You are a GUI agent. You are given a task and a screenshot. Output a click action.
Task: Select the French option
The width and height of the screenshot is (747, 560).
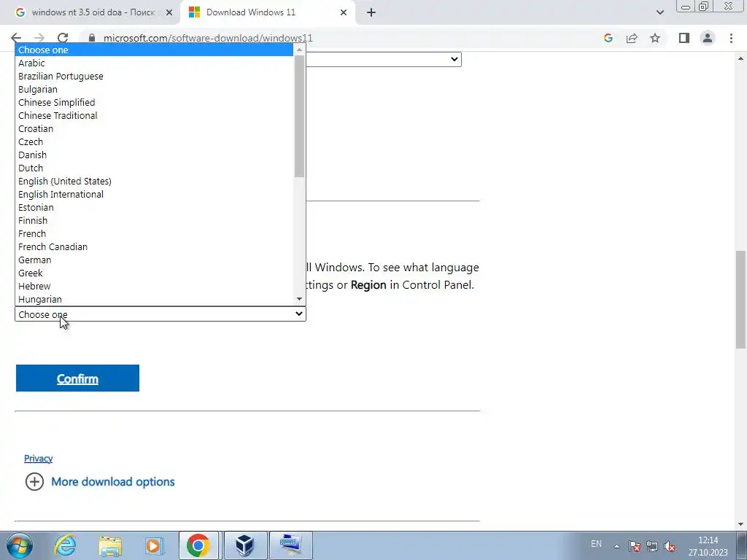155,233
